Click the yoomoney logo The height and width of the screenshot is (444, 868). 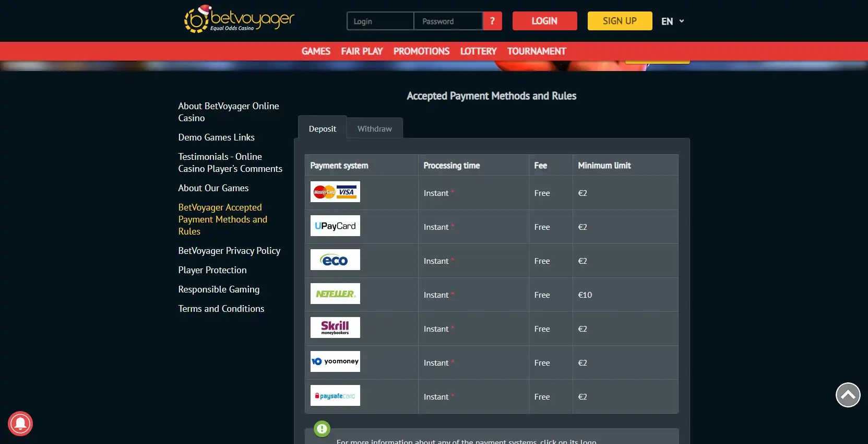(335, 361)
